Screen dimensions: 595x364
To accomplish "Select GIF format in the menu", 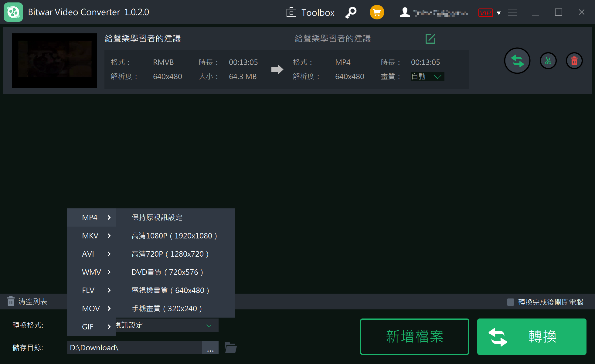I will [x=91, y=327].
